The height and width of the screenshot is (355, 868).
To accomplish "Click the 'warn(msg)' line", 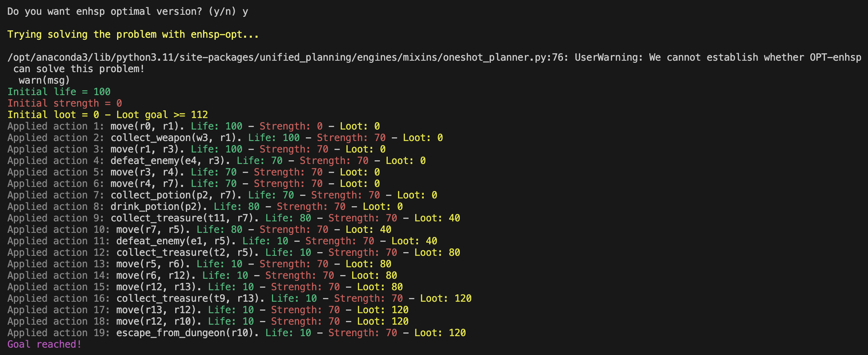I will (44, 80).
